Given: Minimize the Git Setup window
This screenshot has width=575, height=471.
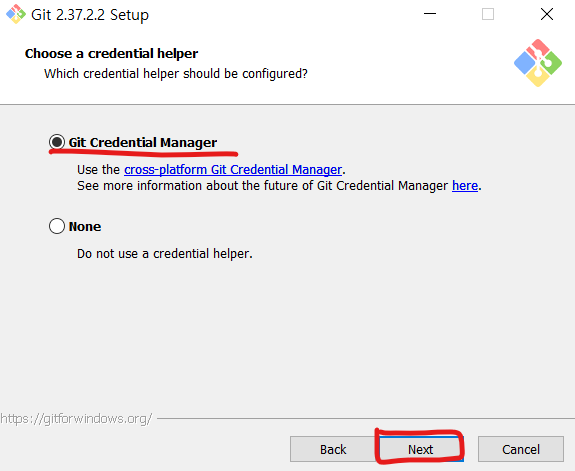Looking at the screenshot, I should pyautogui.click(x=430, y=14).
